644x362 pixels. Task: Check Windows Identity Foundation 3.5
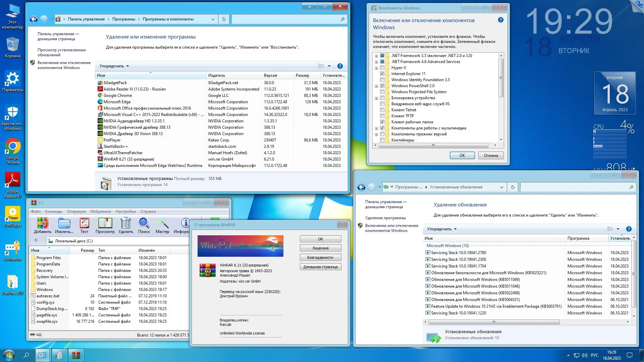pyautogui.click(x=382, y=79)
